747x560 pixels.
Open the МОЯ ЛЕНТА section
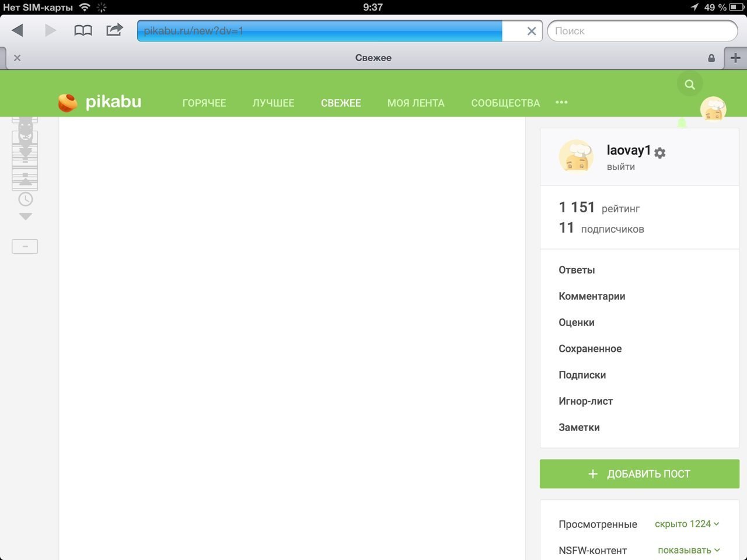(x=416, y=103)
